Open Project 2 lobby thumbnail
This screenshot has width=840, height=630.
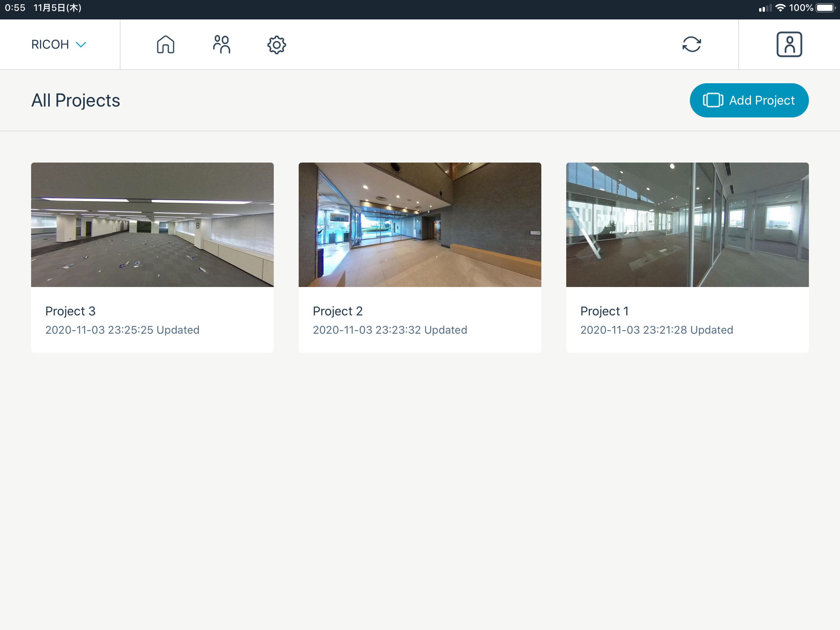[420, 225]
